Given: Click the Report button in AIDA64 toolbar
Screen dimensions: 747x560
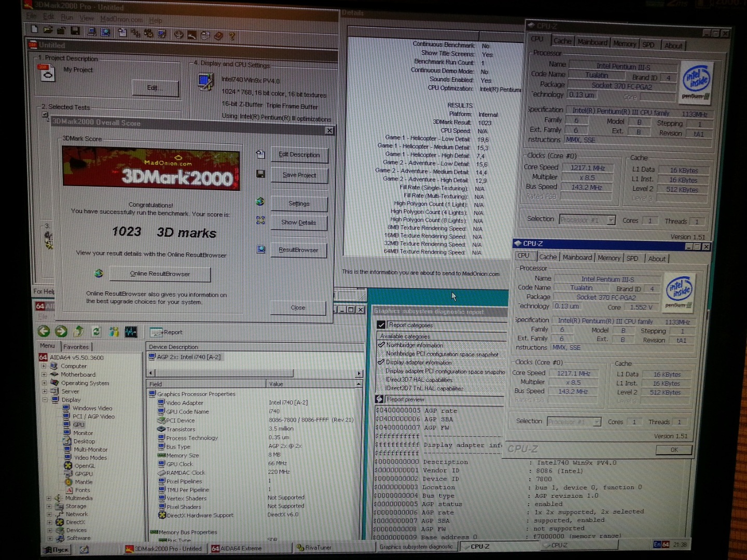Looking at the screenshot, I should pos(167,332).
